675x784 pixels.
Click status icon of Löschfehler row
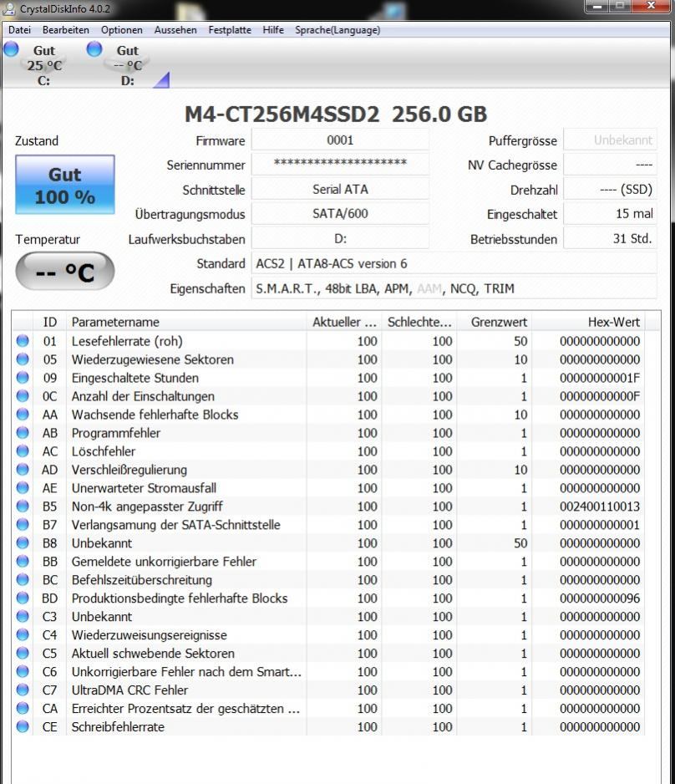[x=23, y=451]
